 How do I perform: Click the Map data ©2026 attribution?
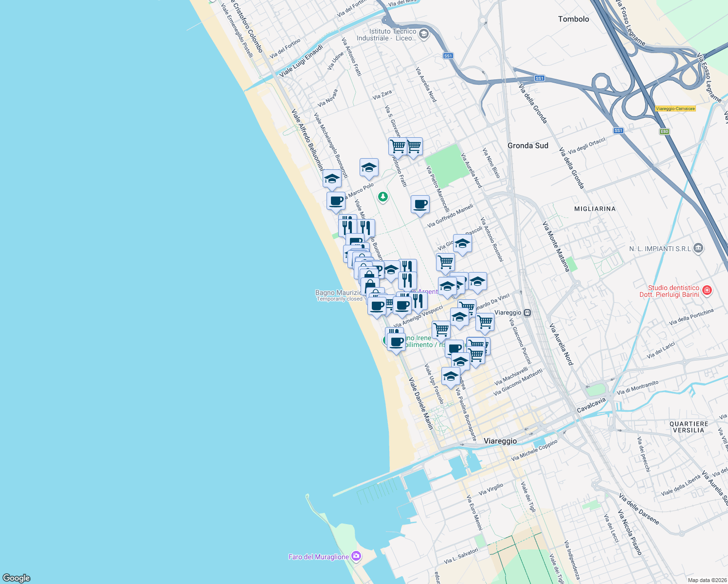[707, 580]
